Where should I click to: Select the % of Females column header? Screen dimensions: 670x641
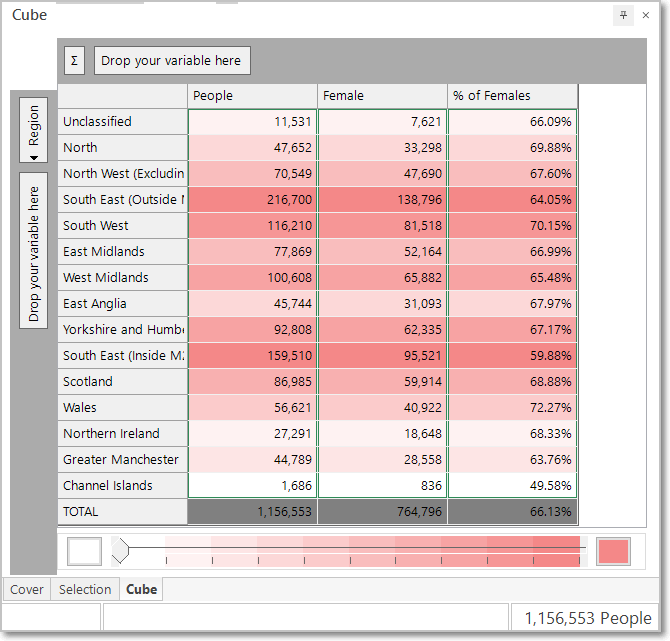coord(512,96)
